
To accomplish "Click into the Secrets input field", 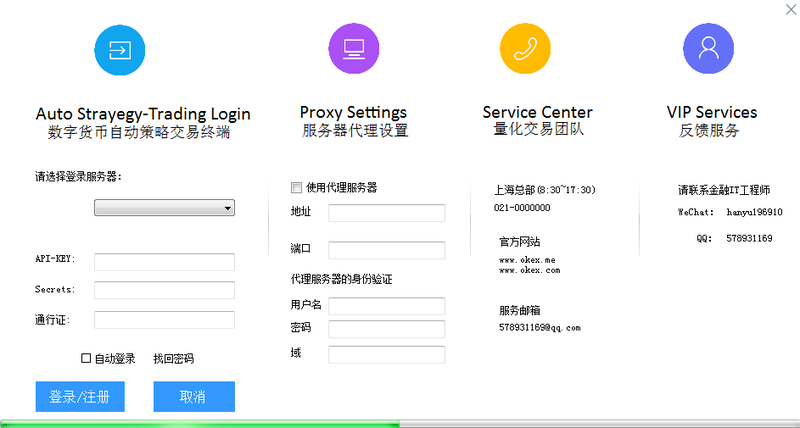I will [164, 290].
